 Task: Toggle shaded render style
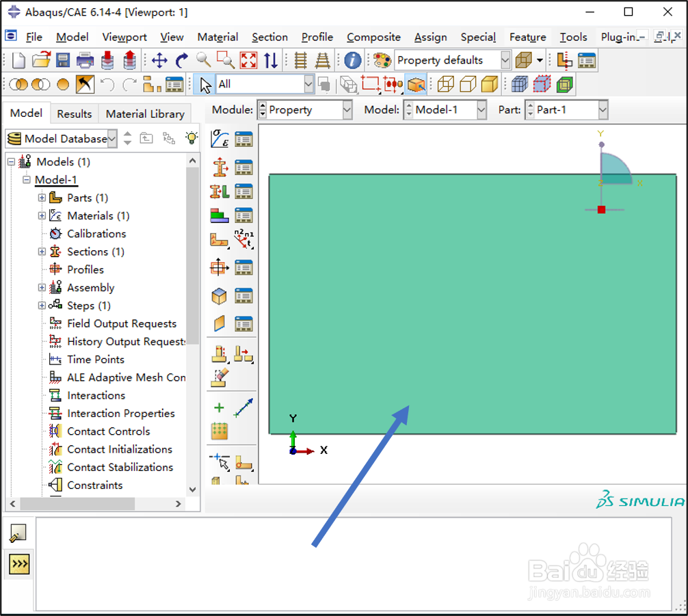tap(490, 84)
